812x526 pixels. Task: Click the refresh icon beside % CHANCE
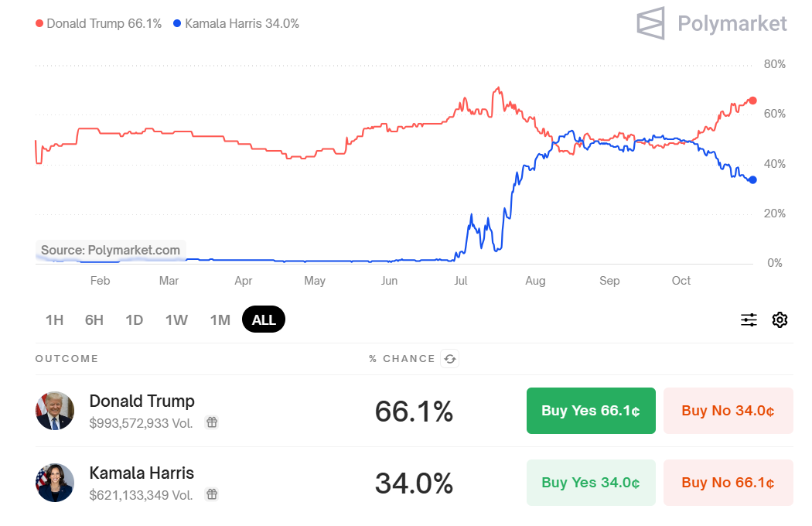coord(449,358)
